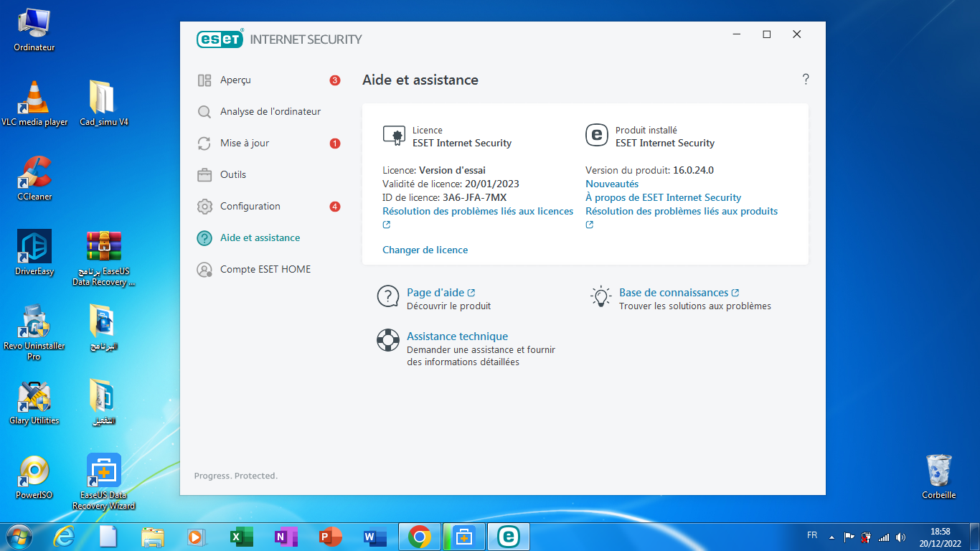Open the file explorer taskbar icon

pyautogui.click(x=153, y=537)
